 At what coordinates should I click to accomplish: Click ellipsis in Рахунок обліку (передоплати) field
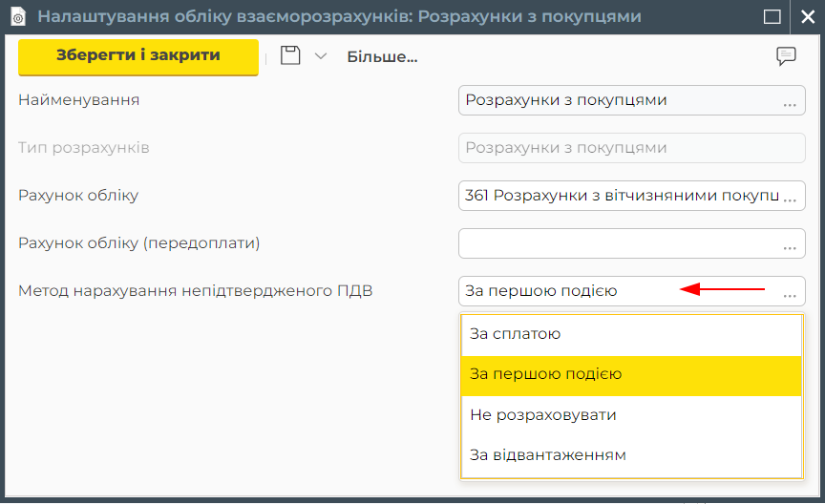coord(790,244)
